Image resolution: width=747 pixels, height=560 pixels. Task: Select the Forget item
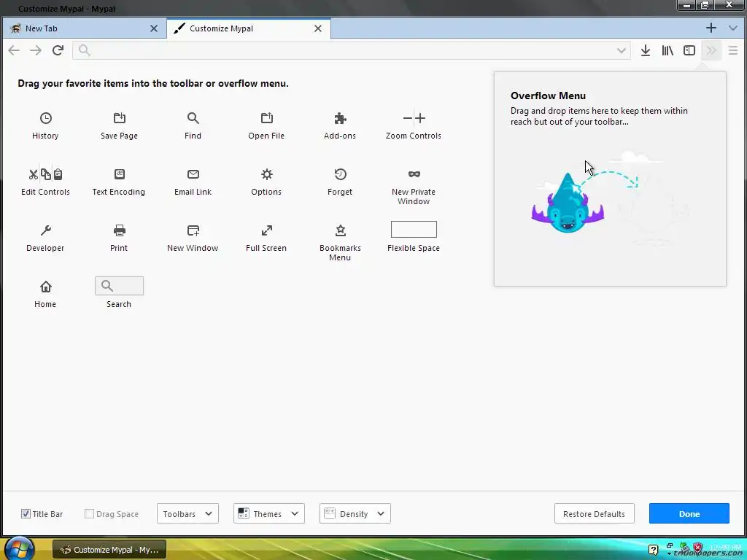[340, 182]
